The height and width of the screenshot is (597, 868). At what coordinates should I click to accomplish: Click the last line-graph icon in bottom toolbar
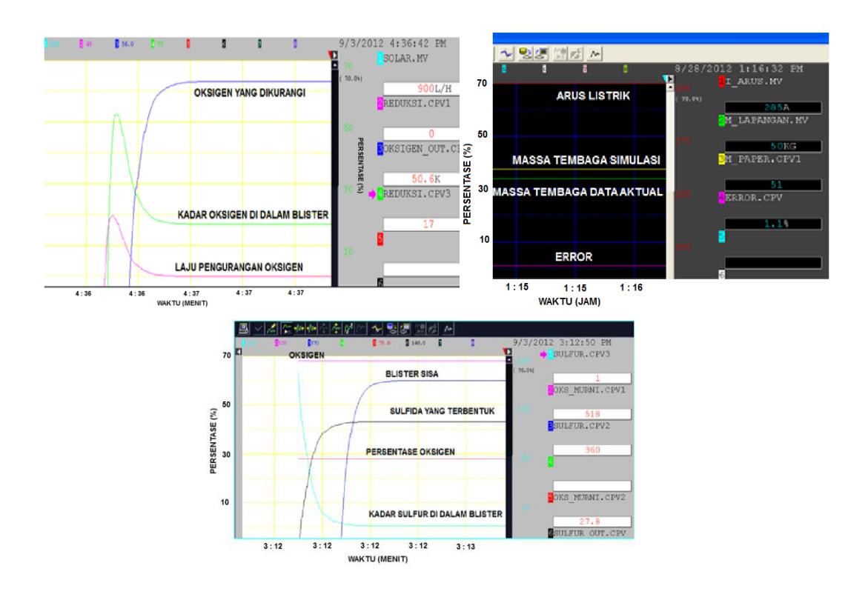click(448, 329)
